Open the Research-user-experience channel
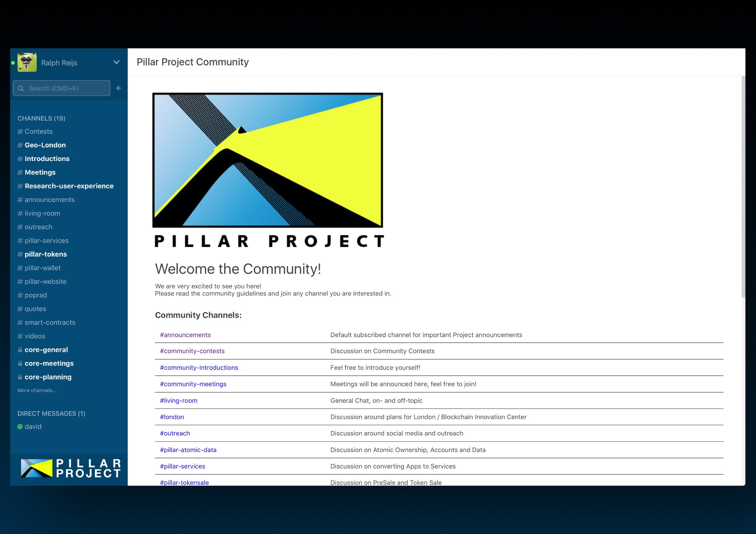756x534 pixels. (69, 186)
